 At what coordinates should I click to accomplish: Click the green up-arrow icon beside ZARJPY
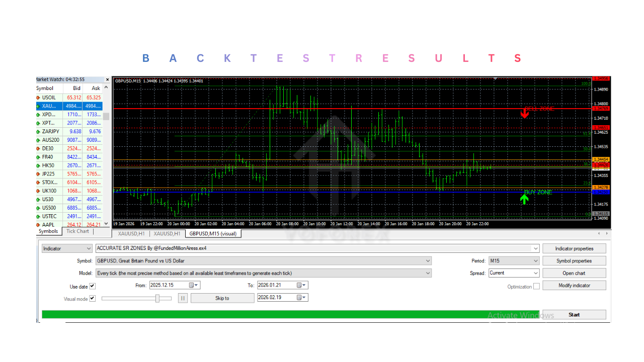[x=38, y=131]
